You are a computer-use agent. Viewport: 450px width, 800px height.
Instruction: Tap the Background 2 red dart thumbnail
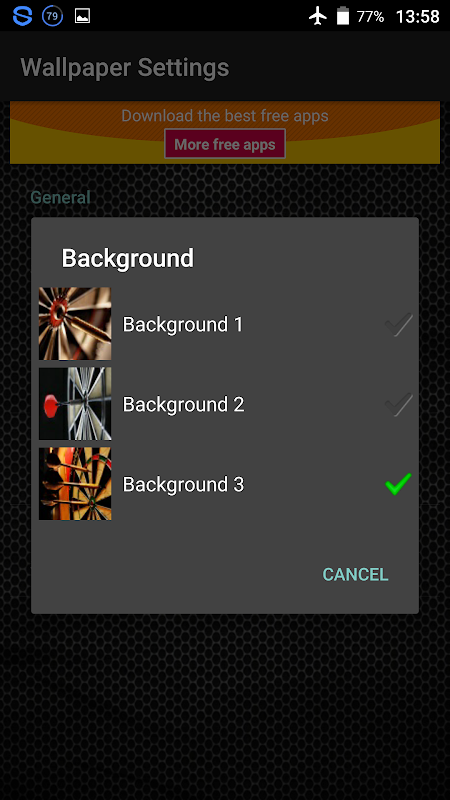[75, 404]
